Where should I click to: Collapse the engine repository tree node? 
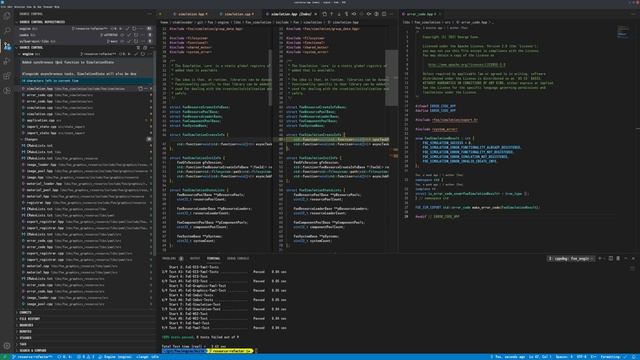tap(20, 54)
